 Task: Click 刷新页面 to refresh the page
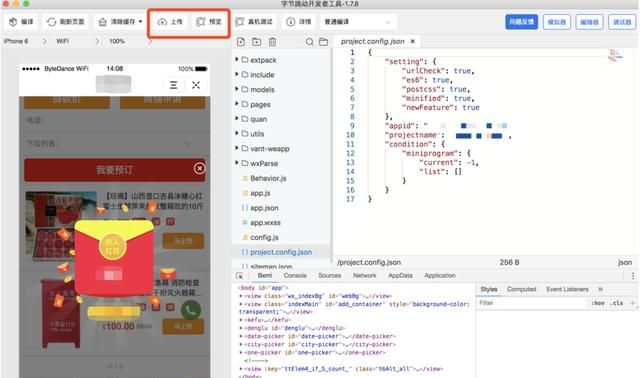[x=65, y=22]
